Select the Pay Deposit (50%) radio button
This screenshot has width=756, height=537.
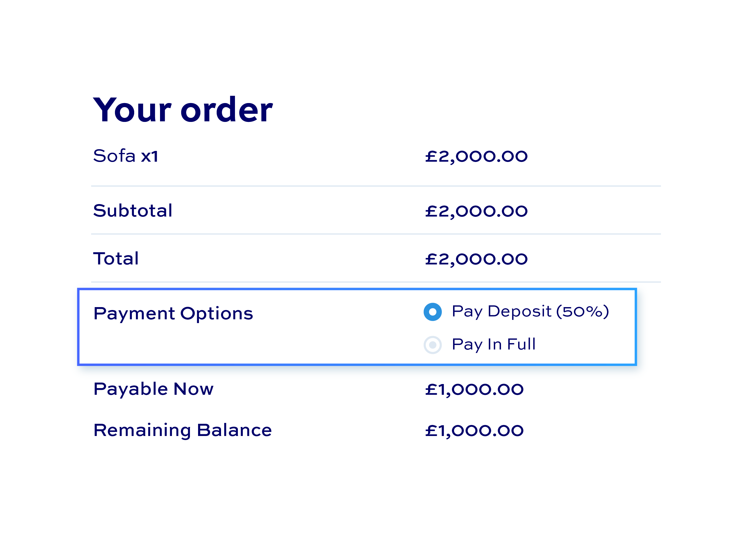click(x=432, y=312)
